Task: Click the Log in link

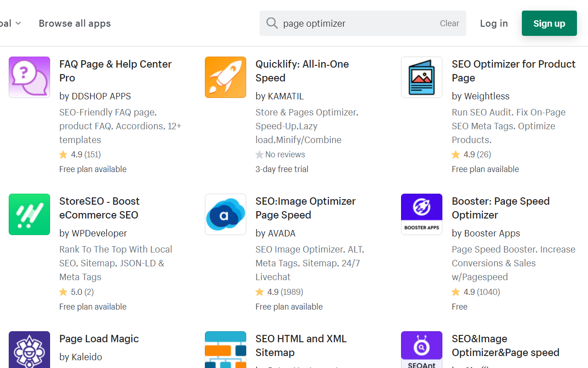Action: coord(494,23)
